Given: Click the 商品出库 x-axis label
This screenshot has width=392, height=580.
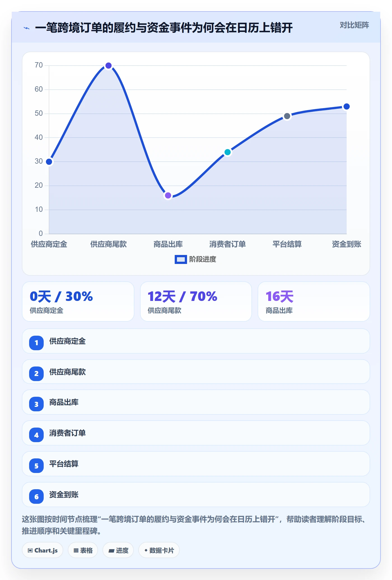Looking at the screenshot, I should (168, 244).
